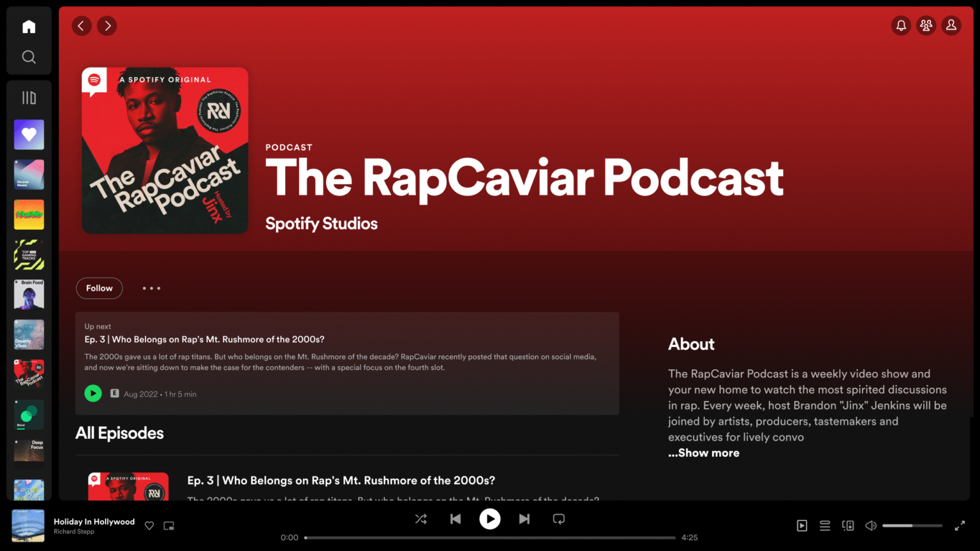Follow The RapCaviar Podcast
Image resolution: width=980 pixels, height=551 pixels.
coord(99,288)
